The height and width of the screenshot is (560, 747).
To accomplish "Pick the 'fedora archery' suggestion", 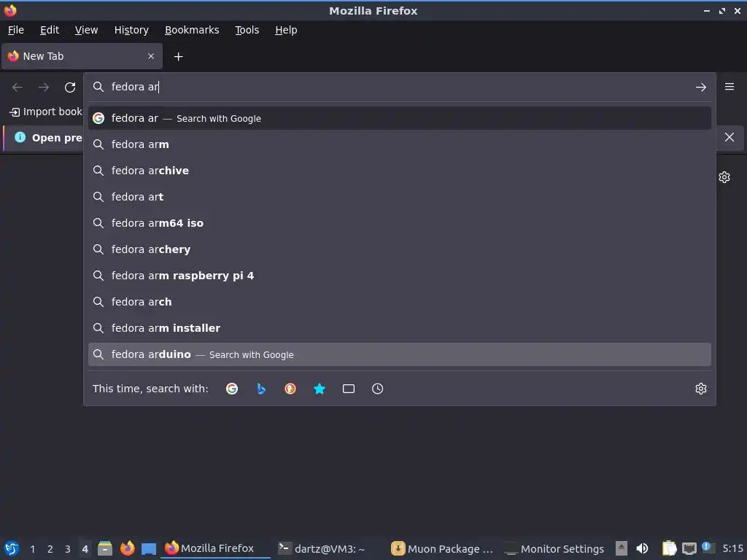I will pyautogui.click(x=399, y=249).
